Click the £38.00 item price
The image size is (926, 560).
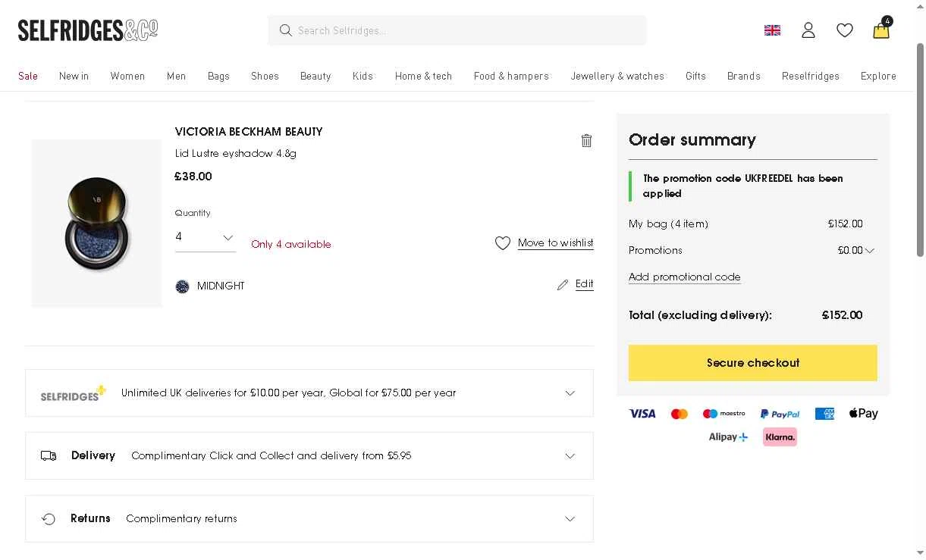(193, 177)
